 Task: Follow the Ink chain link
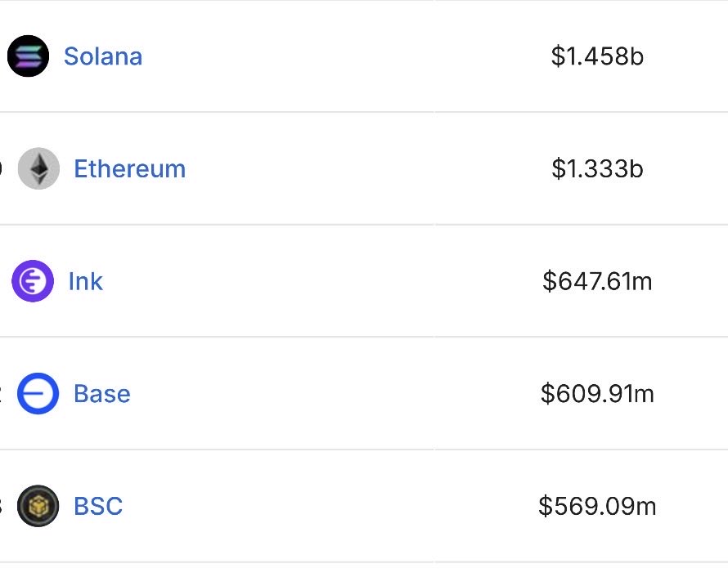[x=85, y=282]
